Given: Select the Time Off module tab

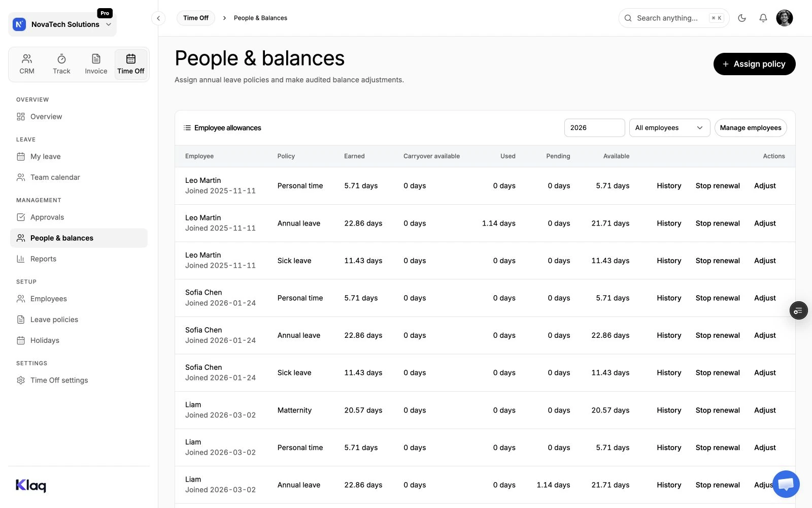Looking at the screenshot, I should (131, 64).
